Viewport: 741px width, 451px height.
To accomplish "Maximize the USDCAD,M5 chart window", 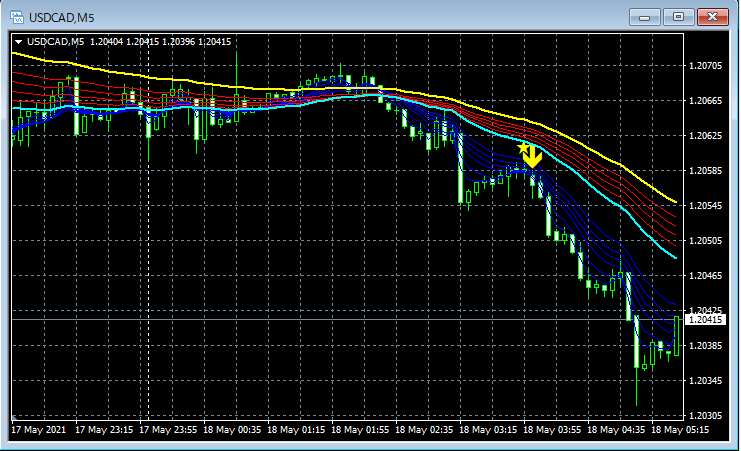I will (x=678, y=17).
